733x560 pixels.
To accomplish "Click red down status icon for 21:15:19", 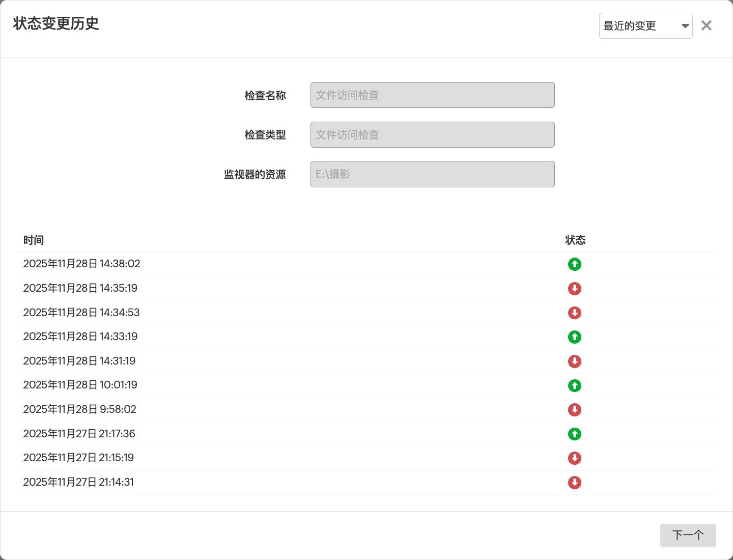I will point(575,458).
